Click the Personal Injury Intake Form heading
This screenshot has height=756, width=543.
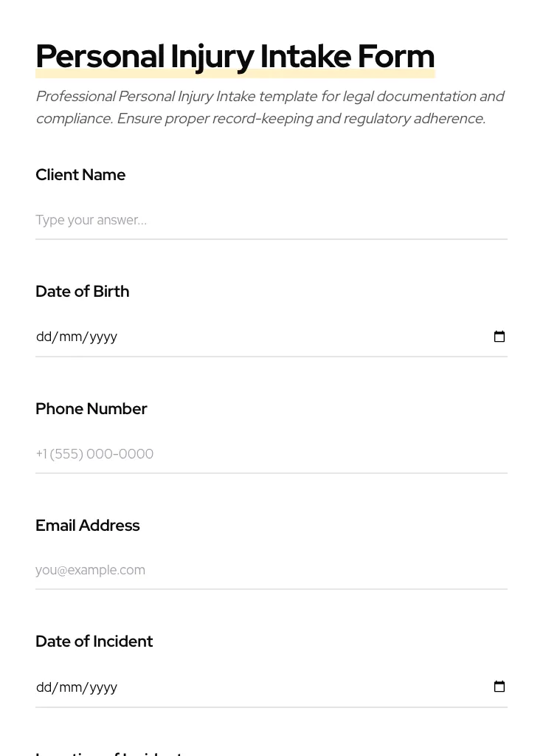[x=235, y=56]
